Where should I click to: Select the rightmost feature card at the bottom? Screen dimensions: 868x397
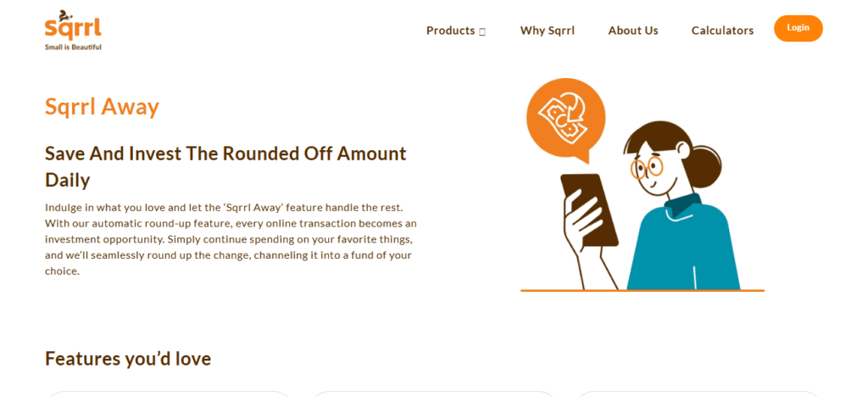(x=698, y=394)
